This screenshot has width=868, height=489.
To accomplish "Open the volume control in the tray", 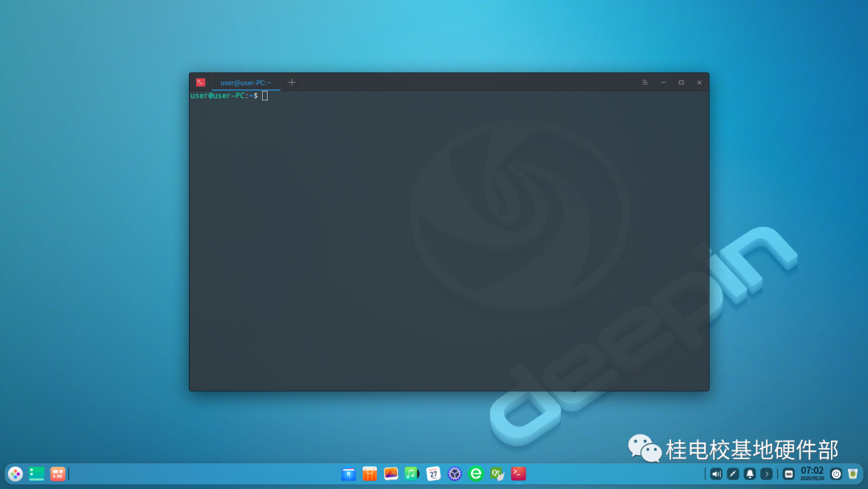I will (x=716, y=474).
